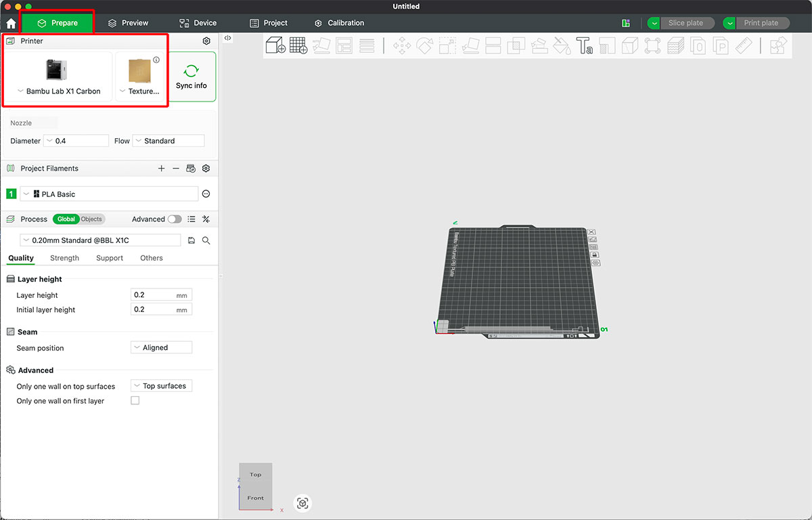Screen dimensions: 812x520
Task: Switch to the Preview tab
Action: coord(128,22)
